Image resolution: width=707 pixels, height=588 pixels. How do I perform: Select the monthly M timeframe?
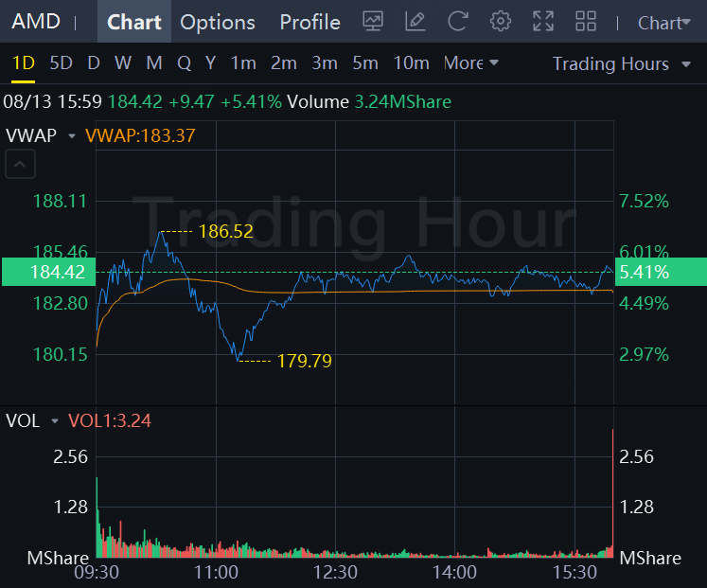pos(154,63)
